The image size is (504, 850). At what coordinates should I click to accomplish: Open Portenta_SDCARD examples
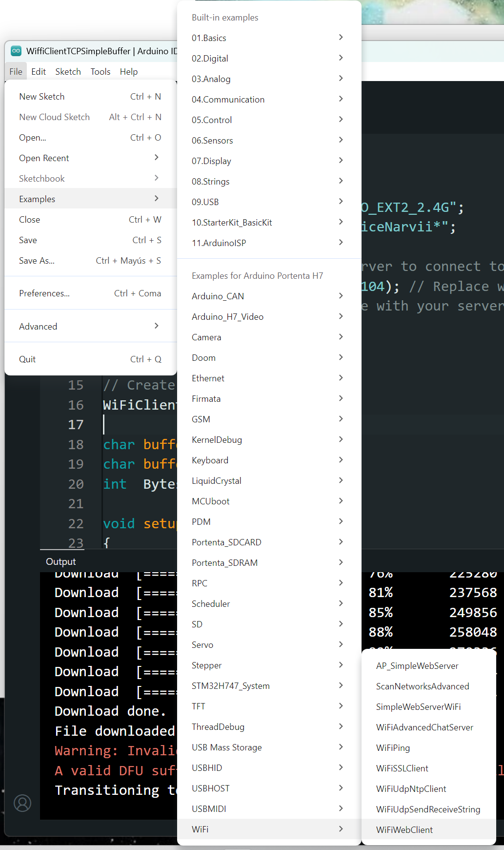pyautogui.click(x=269, y=542)
